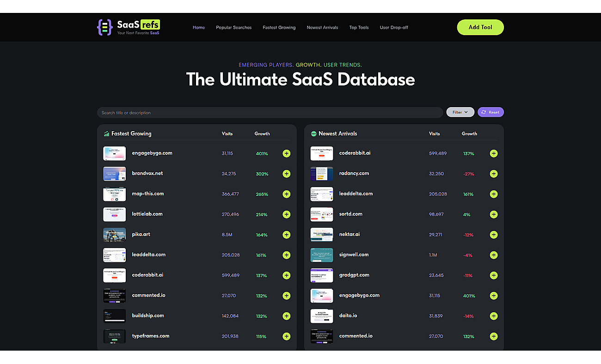
Task: Open Fastest Growing nav item
Action: coord(279,27)
